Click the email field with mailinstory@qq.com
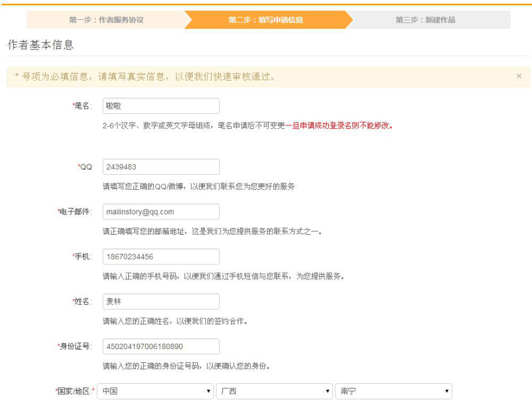This screenshot has width=532, height=410. pos(161,212)
